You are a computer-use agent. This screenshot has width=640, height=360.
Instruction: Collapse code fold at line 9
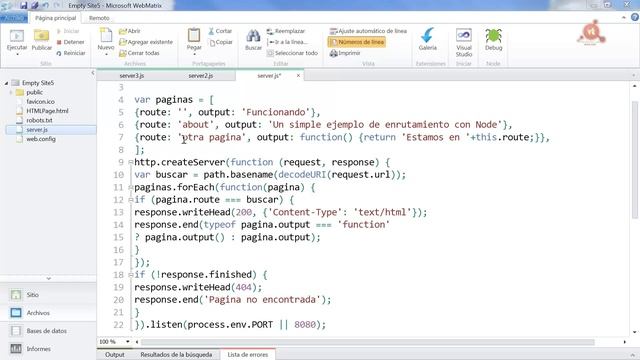pos(131,162)
